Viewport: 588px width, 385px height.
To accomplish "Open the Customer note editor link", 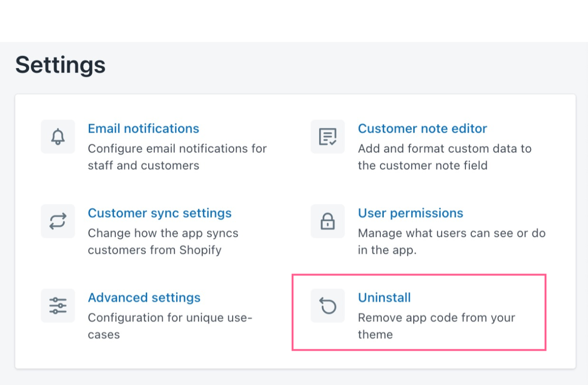I will click(x=422, y=128).
